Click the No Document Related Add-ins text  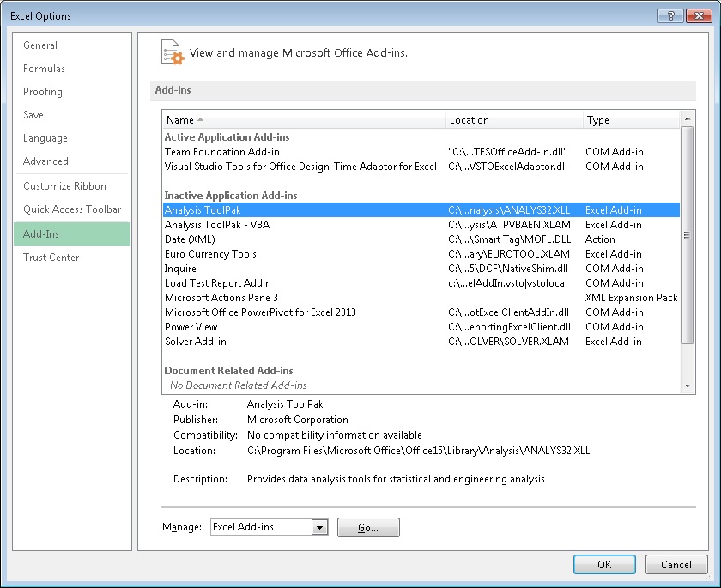[239, 385]
